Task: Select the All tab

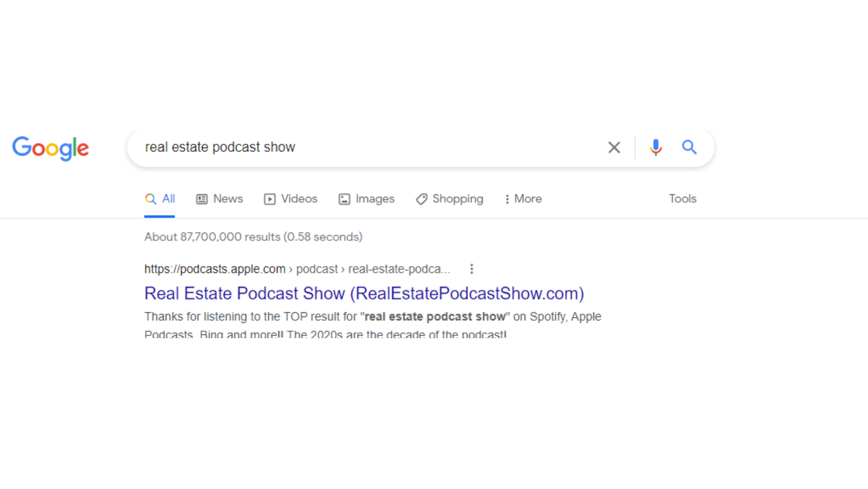Action: point(160,199)
